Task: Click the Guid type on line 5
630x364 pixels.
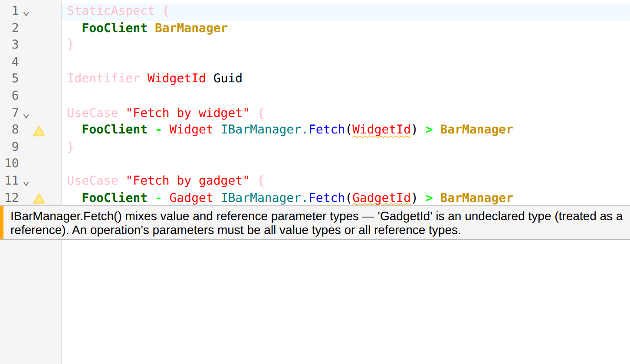Action: (x=228, y=78)
